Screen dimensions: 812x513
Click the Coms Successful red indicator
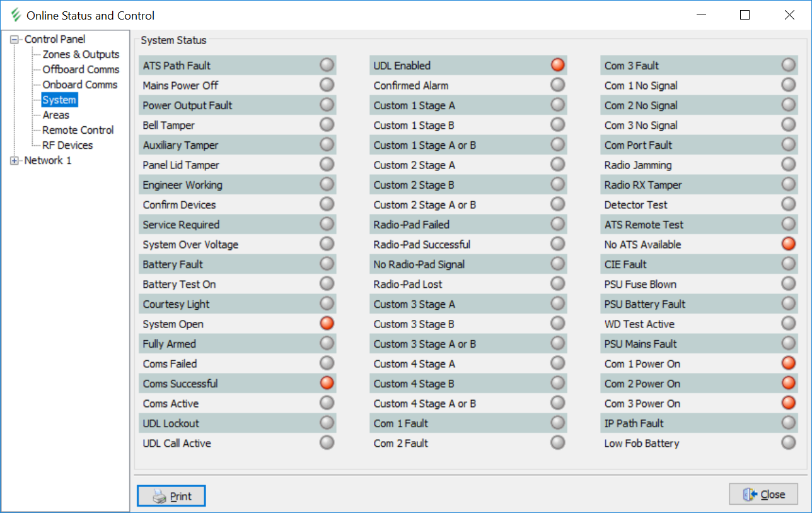pos(327,383)
